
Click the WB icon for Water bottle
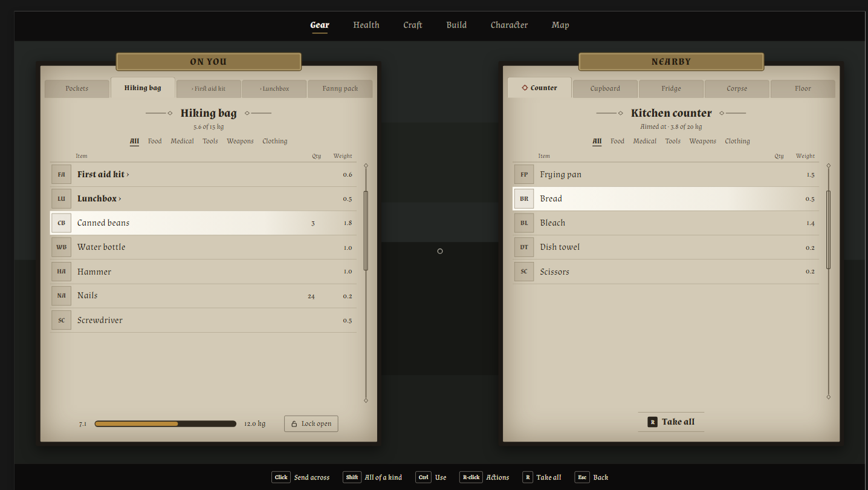point(61,247)
